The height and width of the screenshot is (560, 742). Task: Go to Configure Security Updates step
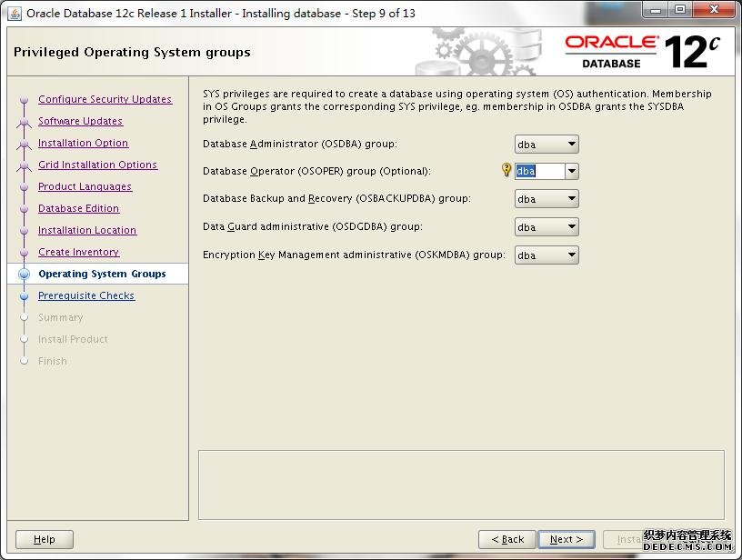point(105,99)
